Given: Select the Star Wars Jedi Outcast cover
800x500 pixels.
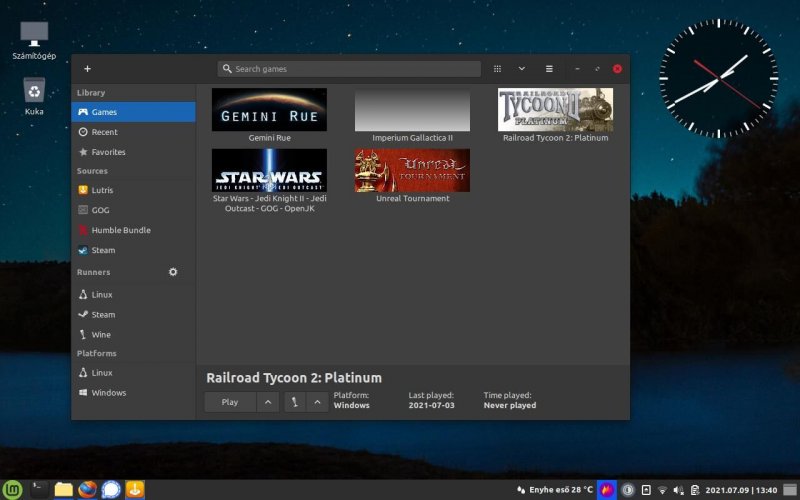Looking at the screenshot, I should coord(269,170).
